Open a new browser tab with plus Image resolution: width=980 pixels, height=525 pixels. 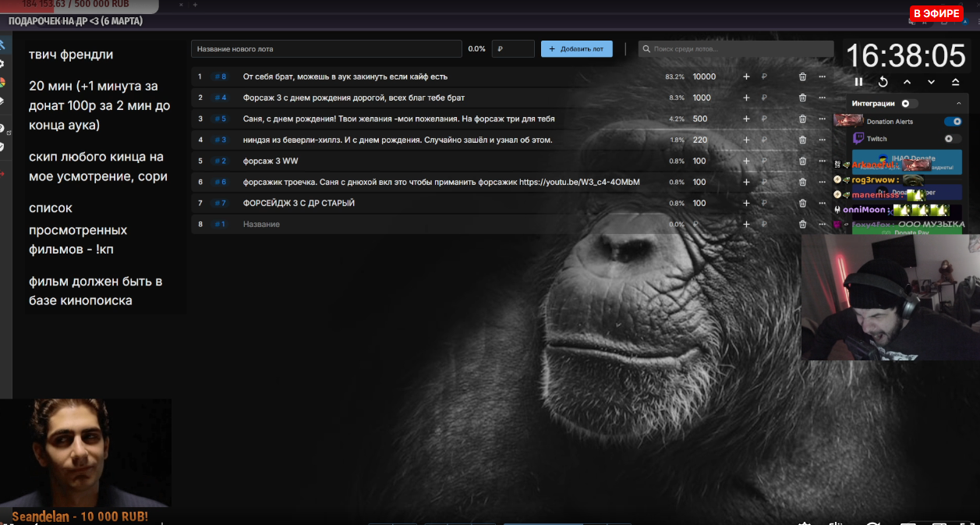tap(195, 5)
